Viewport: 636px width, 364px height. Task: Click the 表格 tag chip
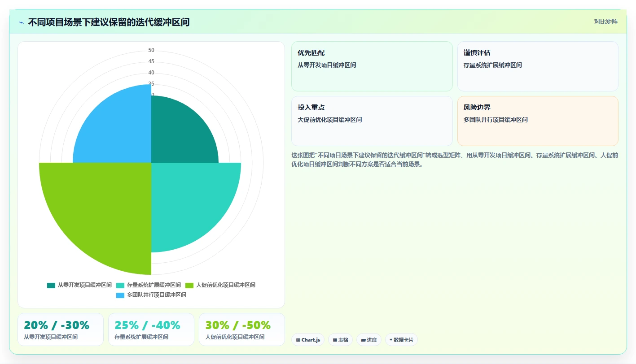340,340
